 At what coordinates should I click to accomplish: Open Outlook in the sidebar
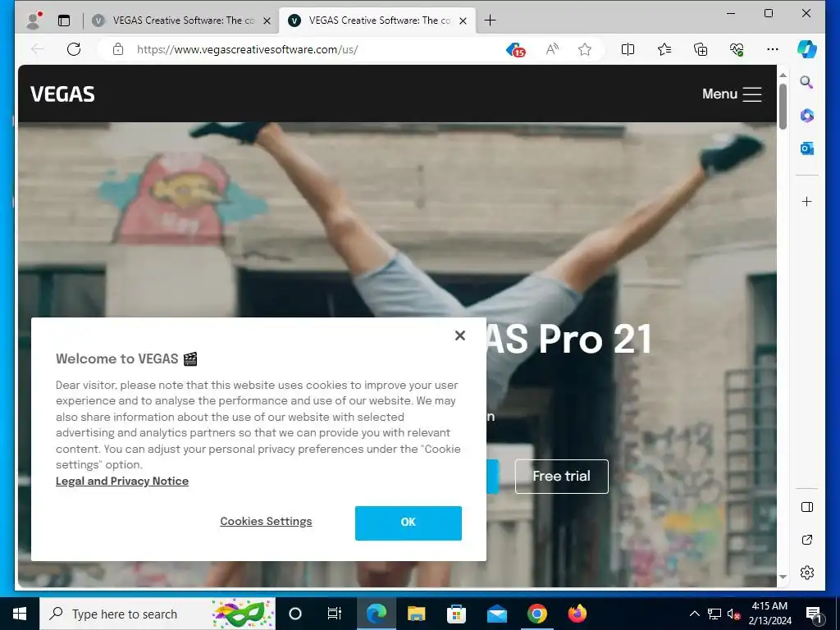807,148
